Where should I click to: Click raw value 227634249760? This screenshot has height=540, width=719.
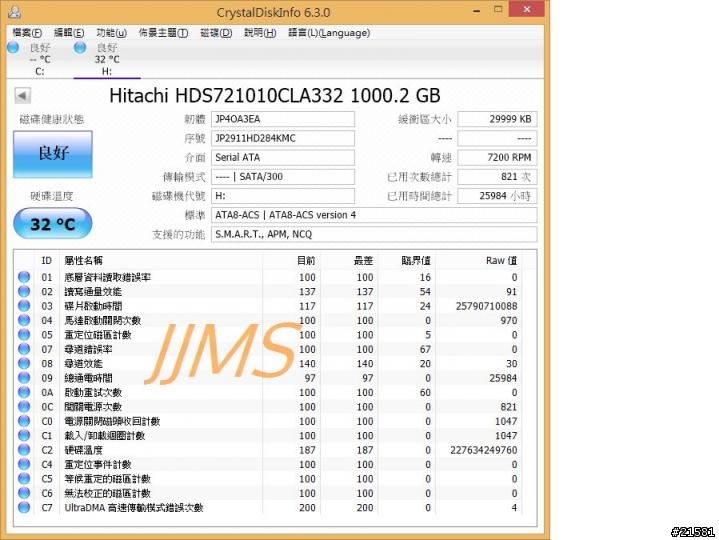click(484, 450)
